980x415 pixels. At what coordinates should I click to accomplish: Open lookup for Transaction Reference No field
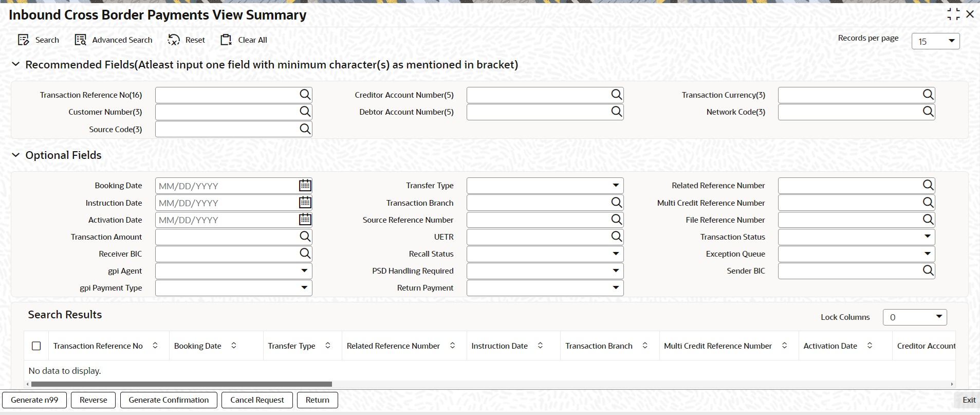(305, 95)
